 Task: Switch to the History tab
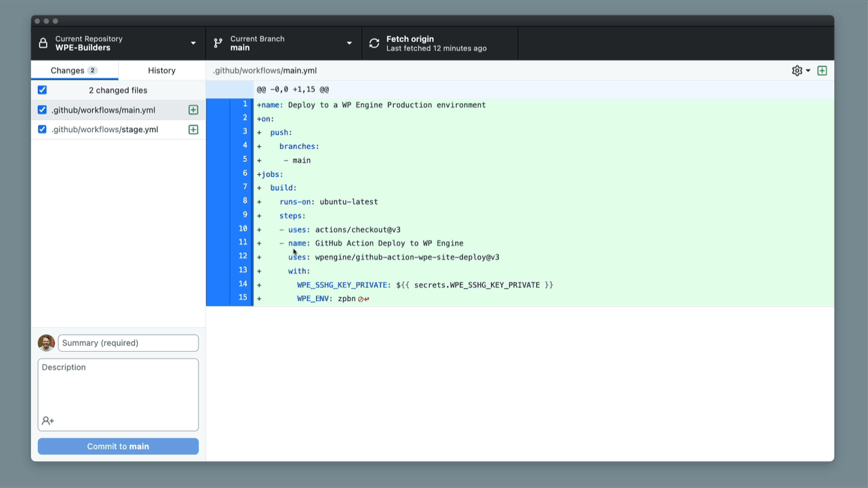(161, 70)
